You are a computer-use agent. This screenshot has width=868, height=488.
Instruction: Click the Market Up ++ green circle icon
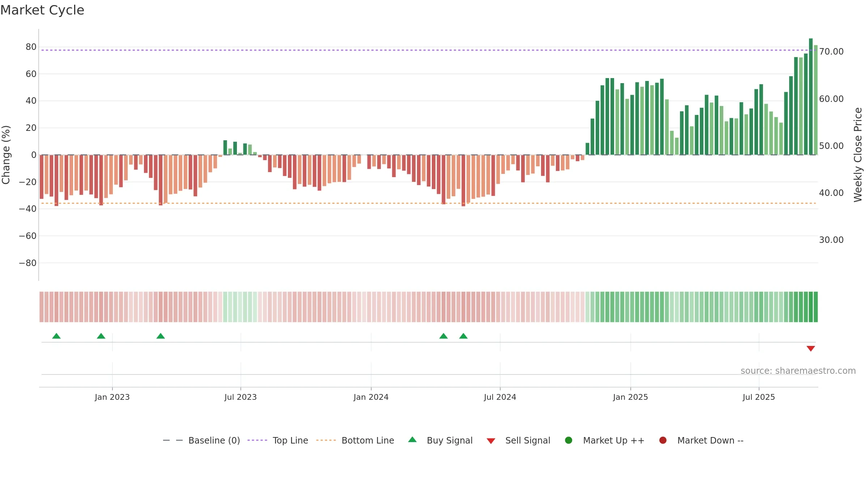pos(569,440)
